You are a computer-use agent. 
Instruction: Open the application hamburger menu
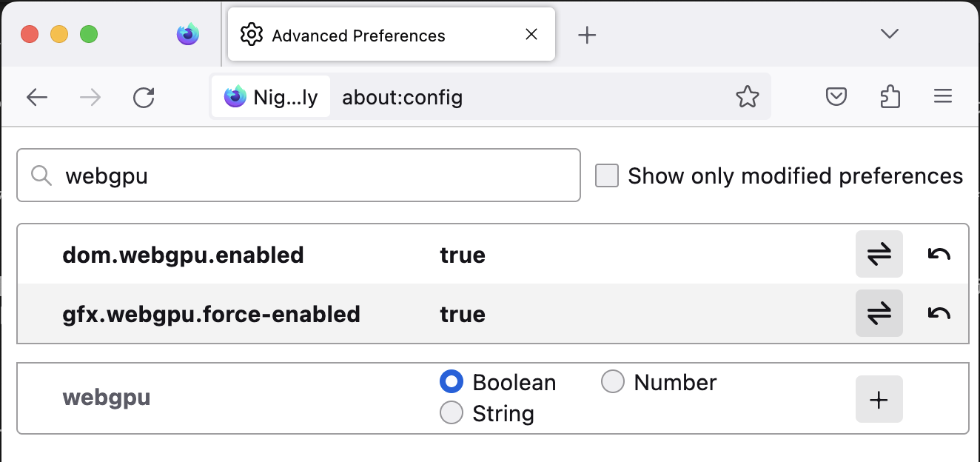click(x=942, y=96)
